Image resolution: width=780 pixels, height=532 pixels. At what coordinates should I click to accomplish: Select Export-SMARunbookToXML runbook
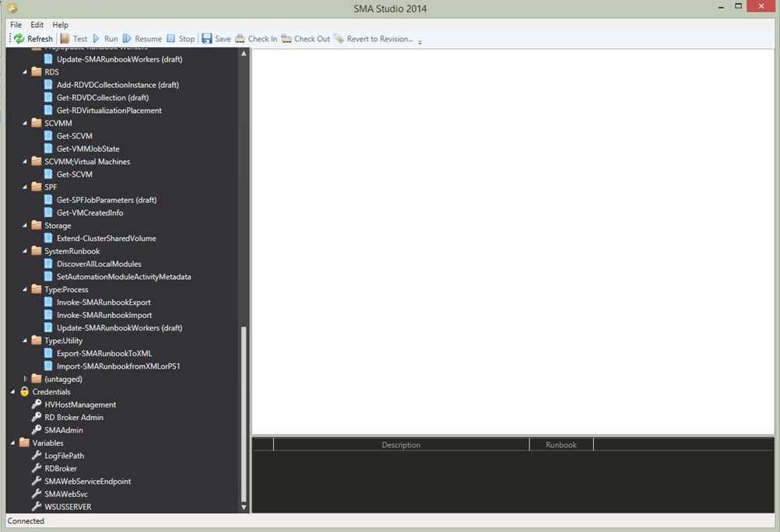tap(104, 354)
